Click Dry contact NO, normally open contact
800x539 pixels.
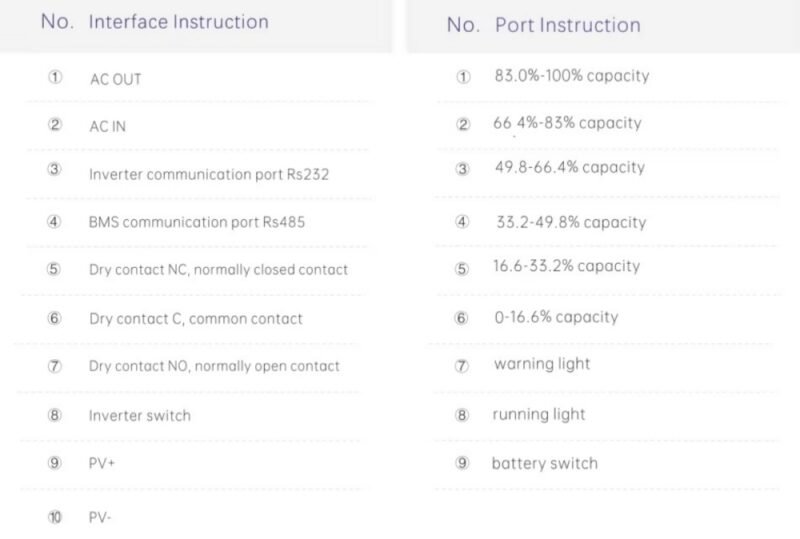pyautogui.click(x=214, y=366)
